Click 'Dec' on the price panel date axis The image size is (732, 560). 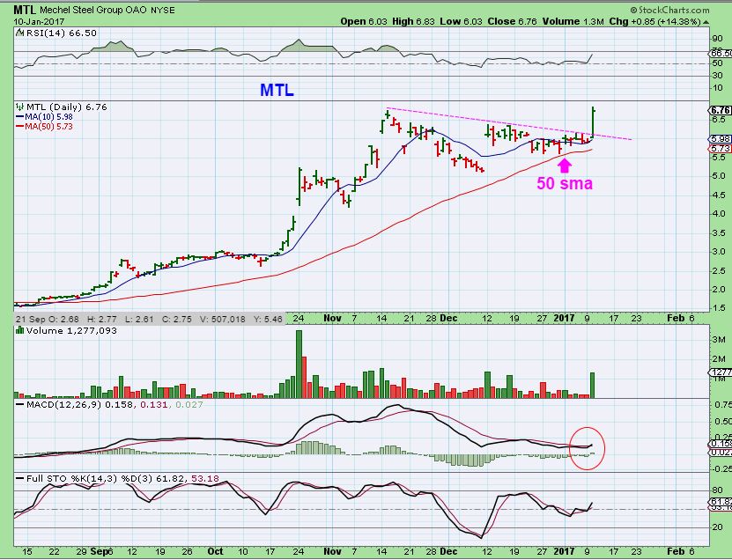pos(448,318)
